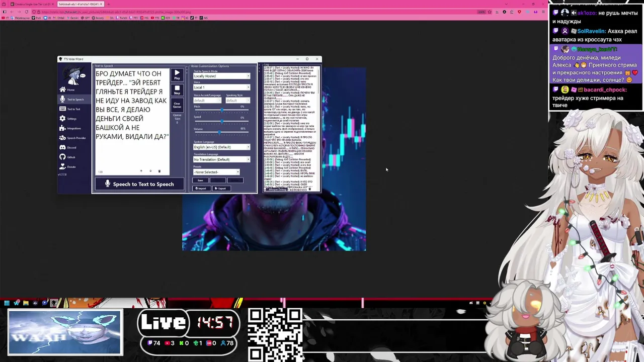Open Voice Accent/Language dropdown
Viewport: 644px width, 362px height.
[208, 100]
